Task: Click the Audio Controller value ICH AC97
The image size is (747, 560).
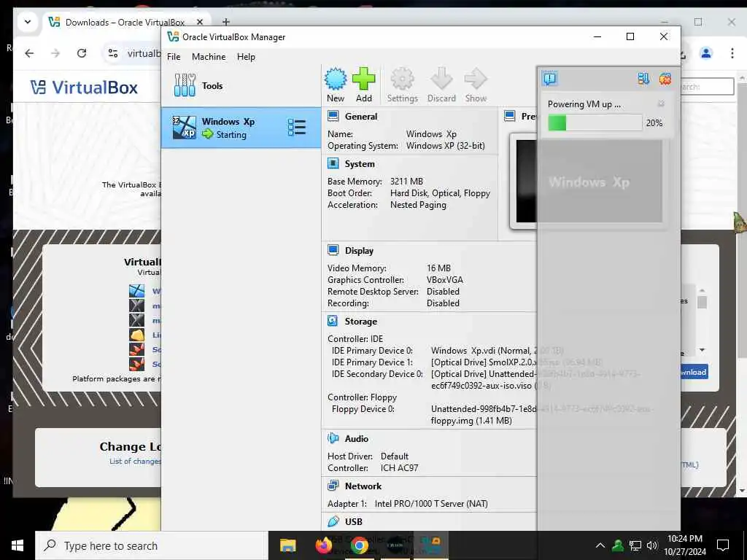Action: pos(399,467)
